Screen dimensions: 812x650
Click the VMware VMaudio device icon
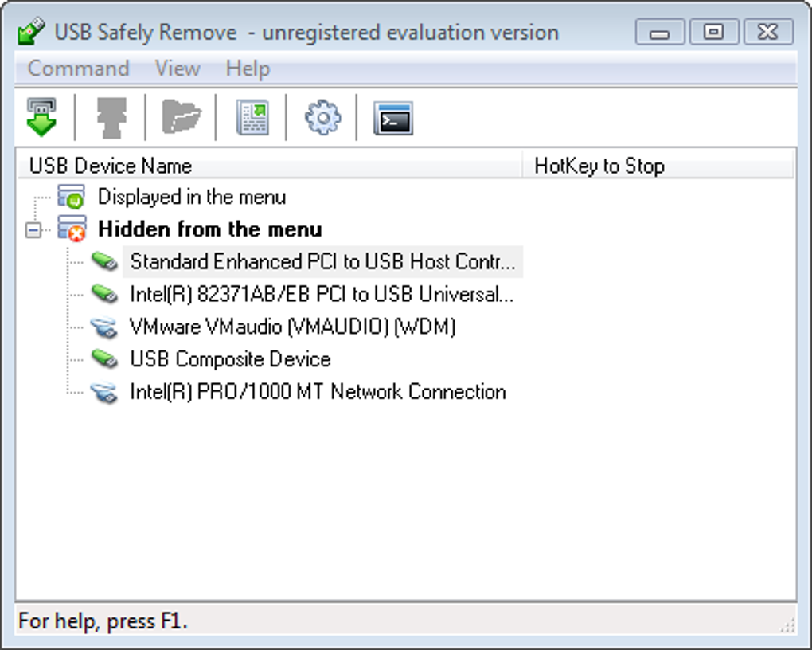coord(103,327)
